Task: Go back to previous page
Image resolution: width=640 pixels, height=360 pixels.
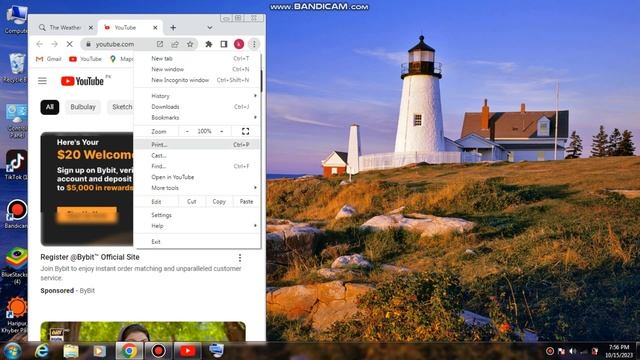Action: (39, 44)
